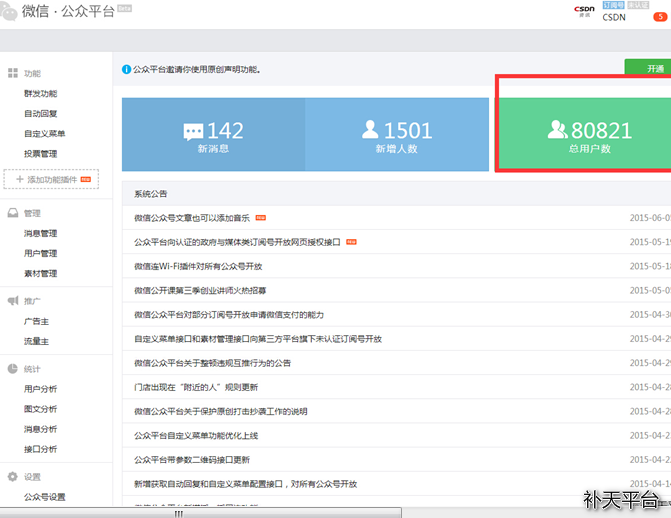Open announcement 关于整顿违规互推行为的公告
The height and width of the screenshot is (518, 671).
213,363
